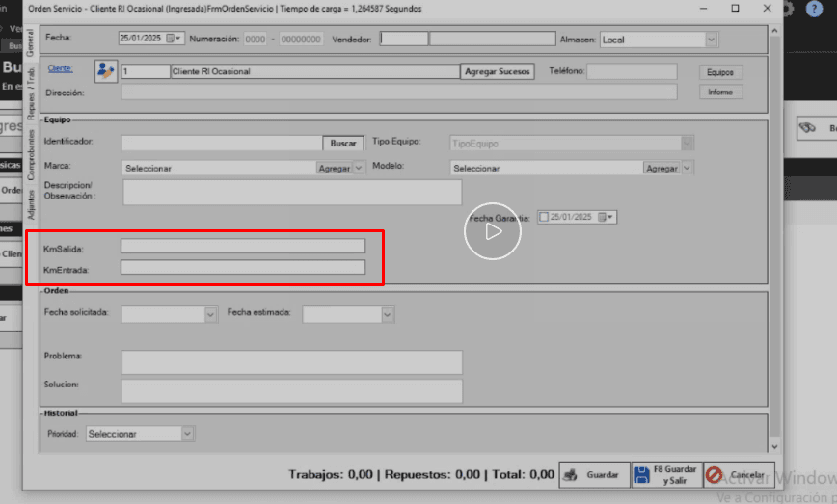Open the Cliente link
The height and width of the screenshot is (504, 837).
60,70
